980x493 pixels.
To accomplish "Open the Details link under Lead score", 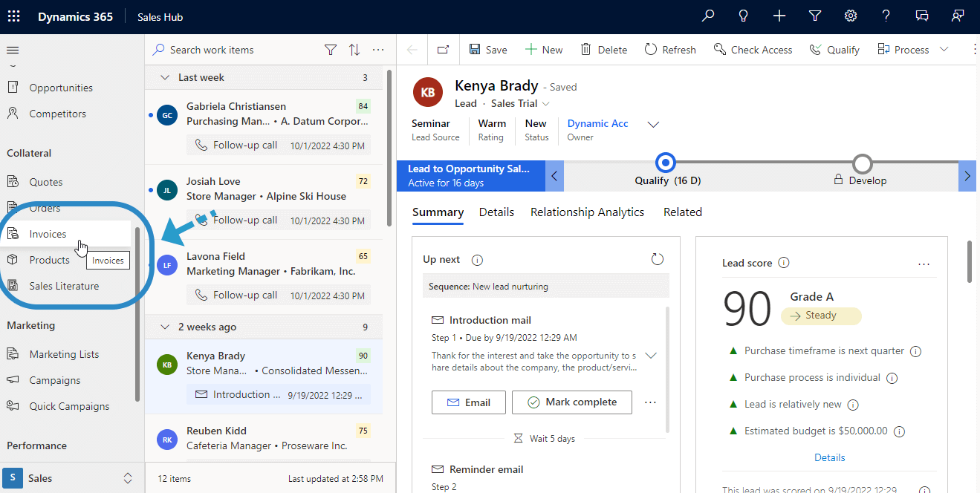I will (x=829, y=457).
